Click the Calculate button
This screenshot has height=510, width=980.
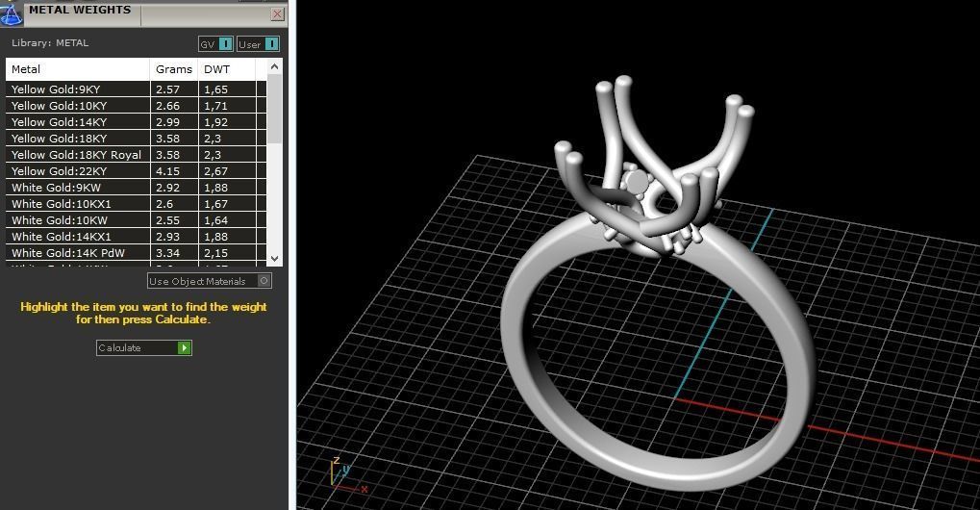tap(143, 348)
